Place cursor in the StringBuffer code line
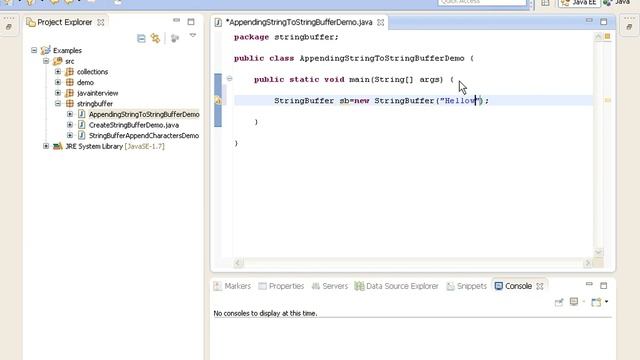The image size is (640, 360). click(381, 100)
